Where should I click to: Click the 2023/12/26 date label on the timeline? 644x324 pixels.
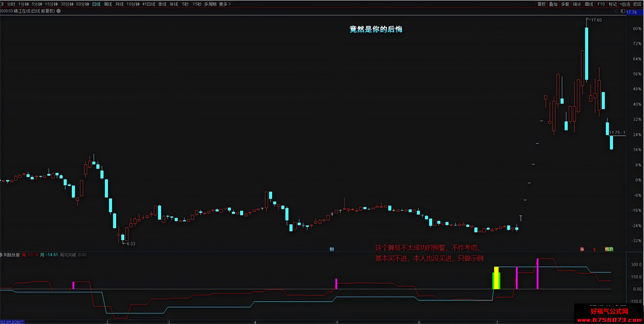[12, 322]
